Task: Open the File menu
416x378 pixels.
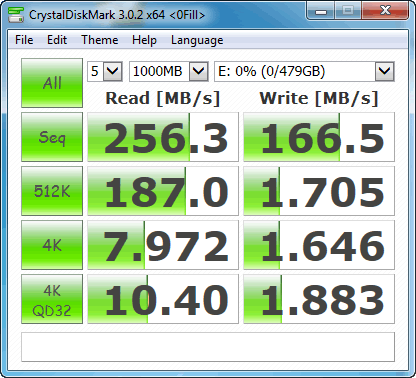Action: [24, 40]
